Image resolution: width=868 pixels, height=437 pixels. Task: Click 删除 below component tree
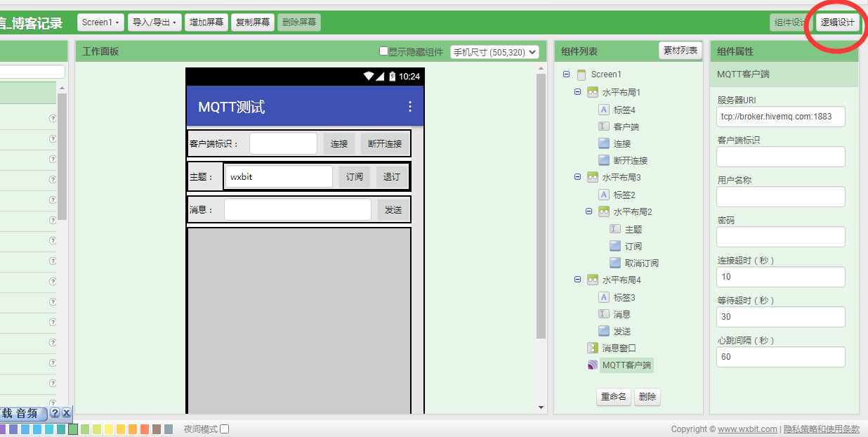tap(647, 397)
